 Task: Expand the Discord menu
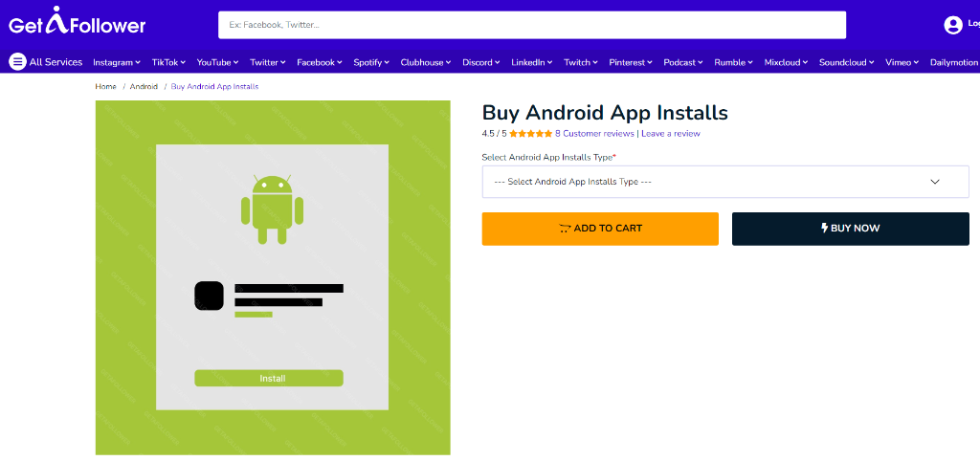pos(481,62)
